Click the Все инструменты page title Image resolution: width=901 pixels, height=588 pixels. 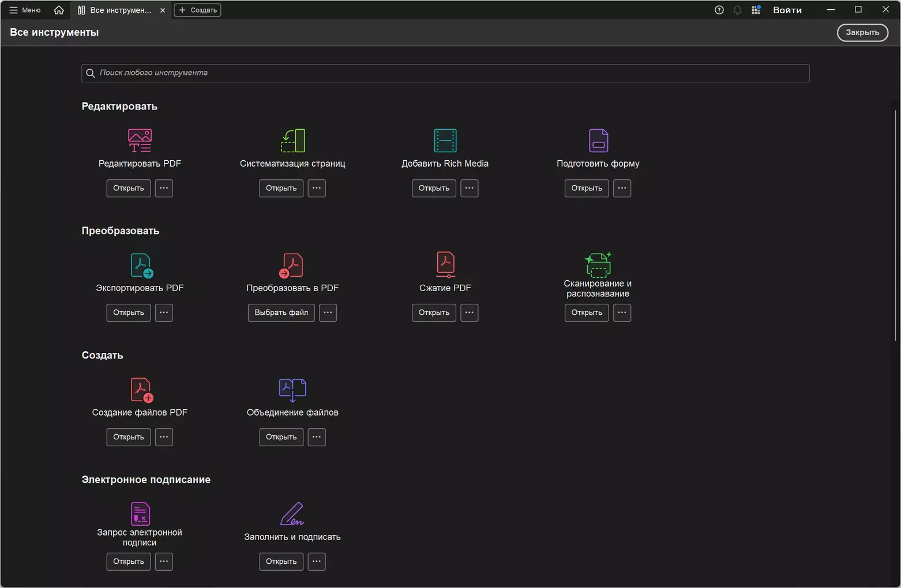(54, 32)
